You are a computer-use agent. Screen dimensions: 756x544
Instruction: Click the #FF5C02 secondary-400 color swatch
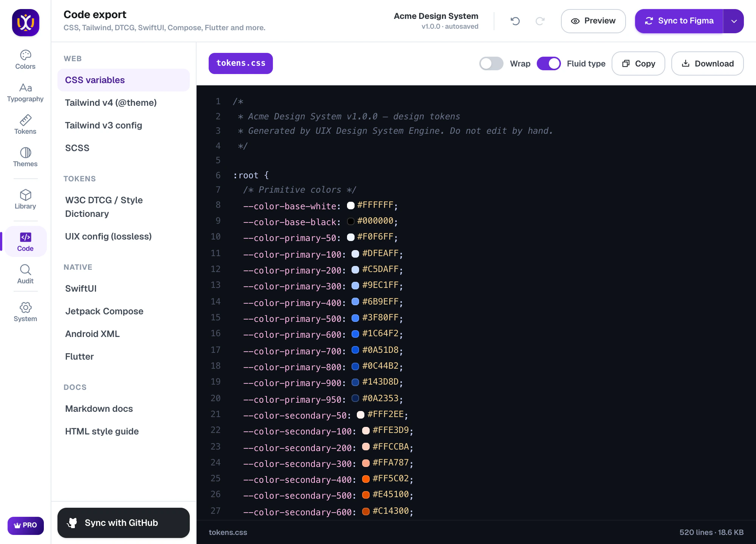pos(366,479)
